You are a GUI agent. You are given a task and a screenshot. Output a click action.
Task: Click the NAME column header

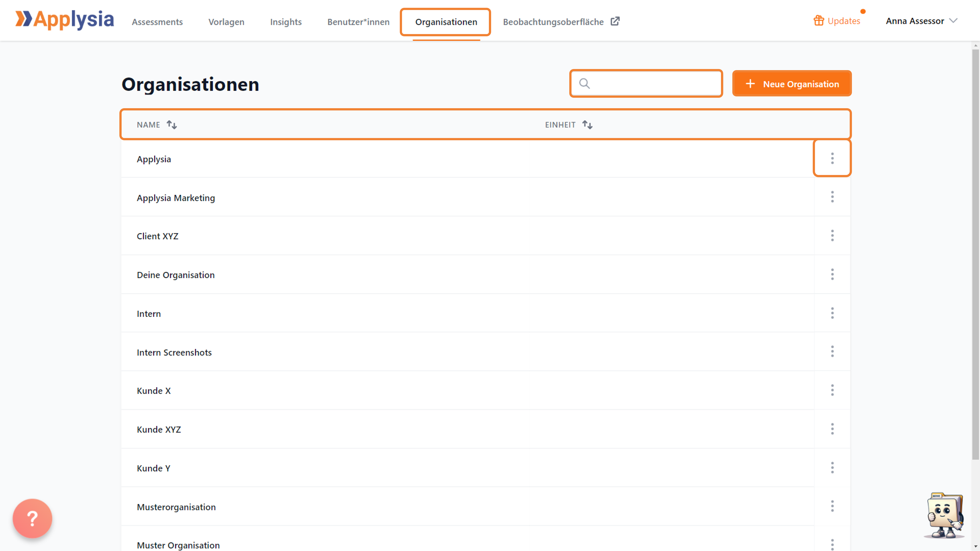coord(148,125)
